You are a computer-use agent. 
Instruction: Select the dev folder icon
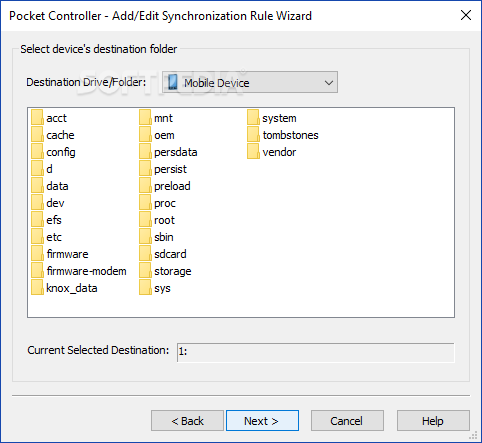(x=37, y=203)
